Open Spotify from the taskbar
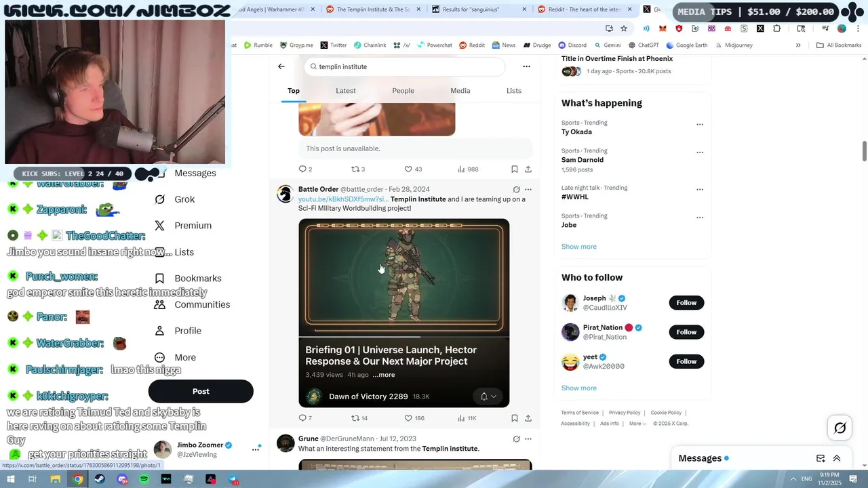The image size is (868, 488). click(144, 479)
